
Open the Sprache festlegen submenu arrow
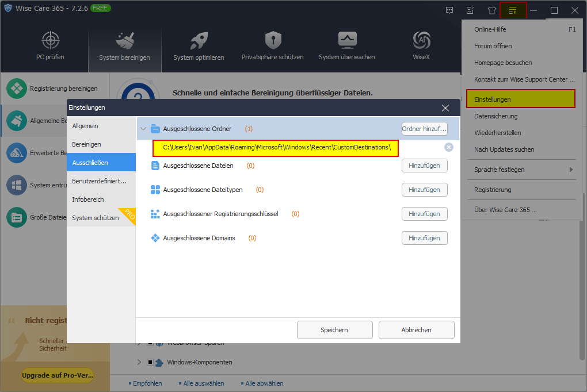[x=571, y=170]
